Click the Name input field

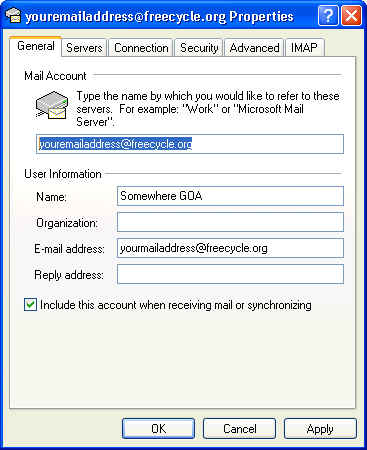tap(230, 196)
